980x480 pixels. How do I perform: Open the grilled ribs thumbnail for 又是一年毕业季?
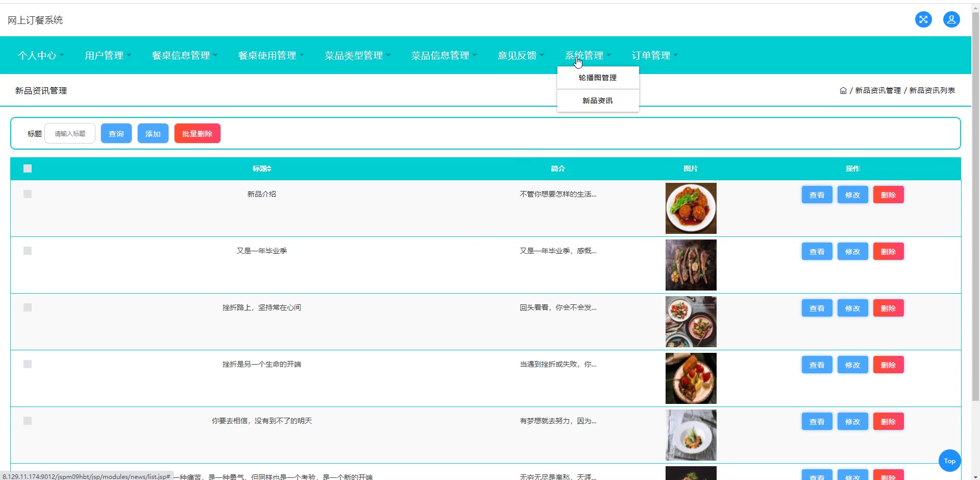pyautogui.click(x=691, y=265)
